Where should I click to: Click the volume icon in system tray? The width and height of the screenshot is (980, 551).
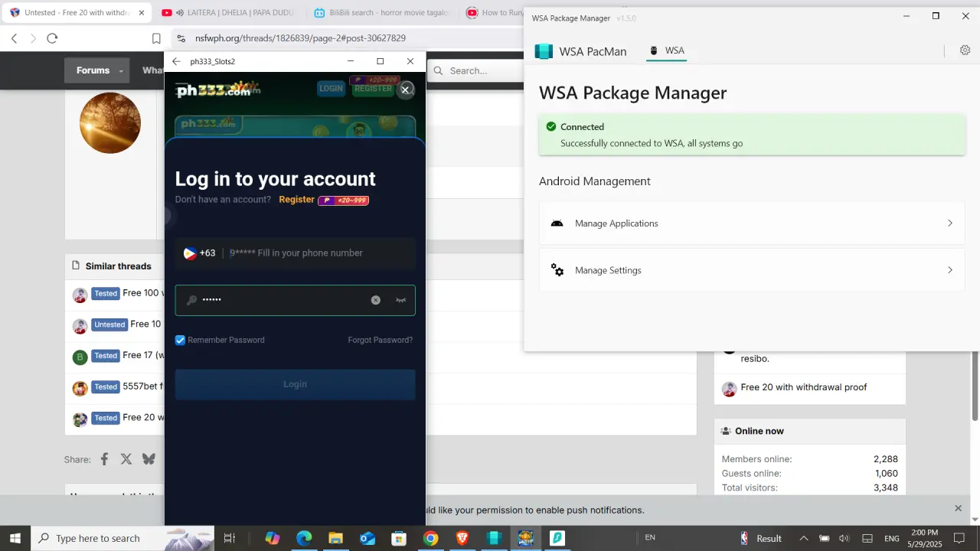point(844,538)
